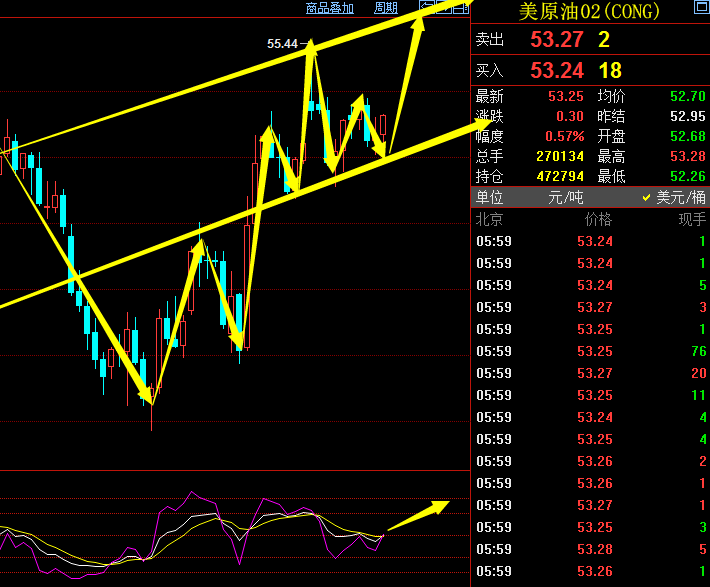Click the yellow arrow in indicator panel

point(418,514)
